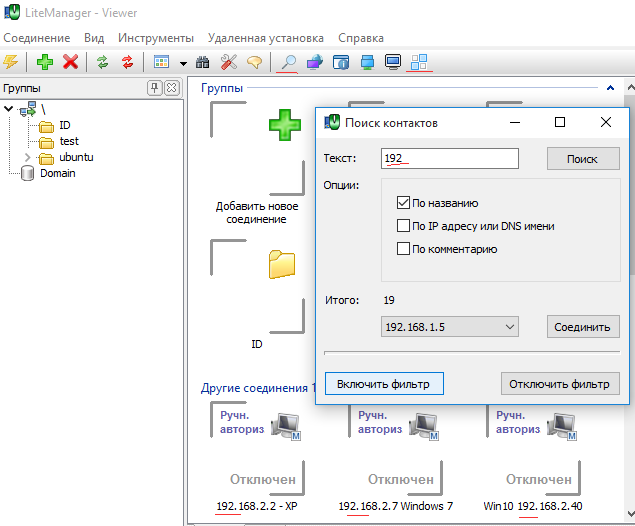Click the magnifier contact search icon
This screenshot has height=526, width=635.
pyautogui.click(x=288, y=62)
